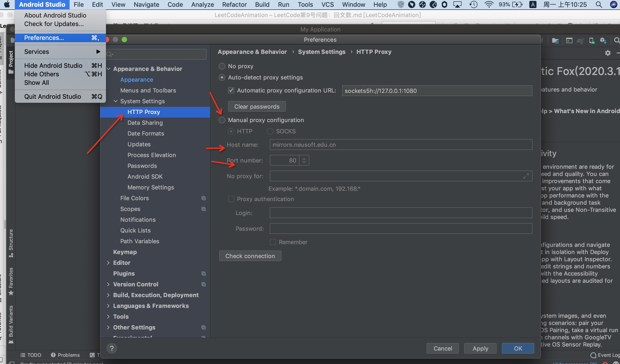Increase port number with stepper arrow
The width and height of the screenshot is (620, 364).
click(x=304, y=158)
